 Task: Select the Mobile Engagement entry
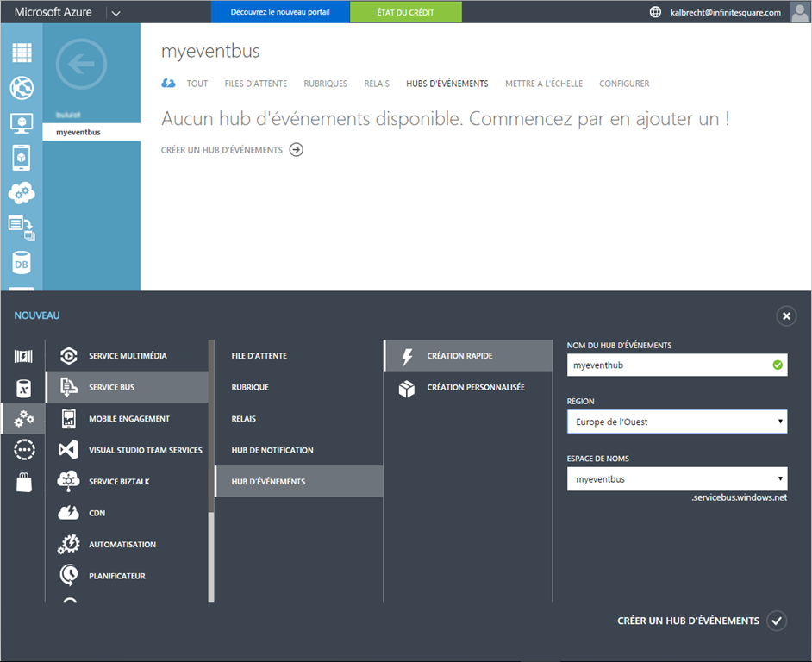(127, 419)
